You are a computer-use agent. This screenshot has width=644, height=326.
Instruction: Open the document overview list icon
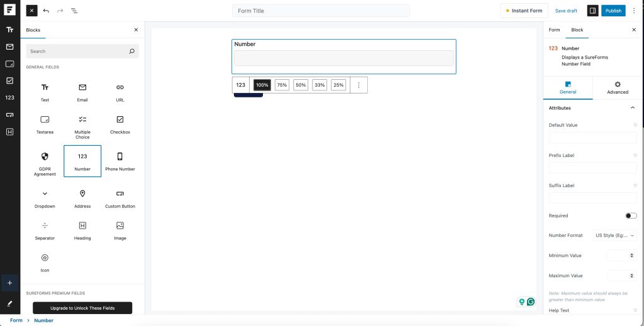74,11
